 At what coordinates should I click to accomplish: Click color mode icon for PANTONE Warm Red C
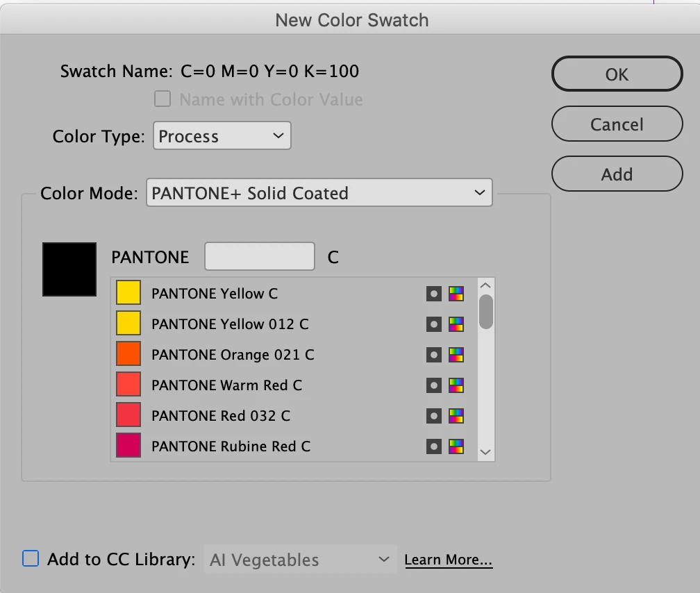coord(456,385)
